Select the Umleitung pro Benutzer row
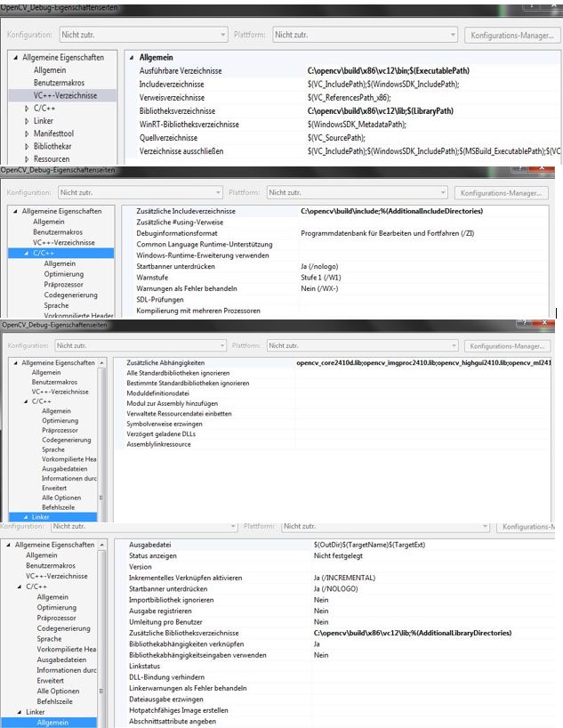The width and height of the screenshot is (563, 728). 335,622
